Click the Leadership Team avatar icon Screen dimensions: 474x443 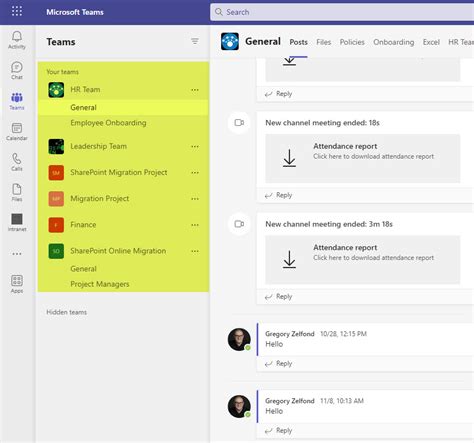[56, 146]
